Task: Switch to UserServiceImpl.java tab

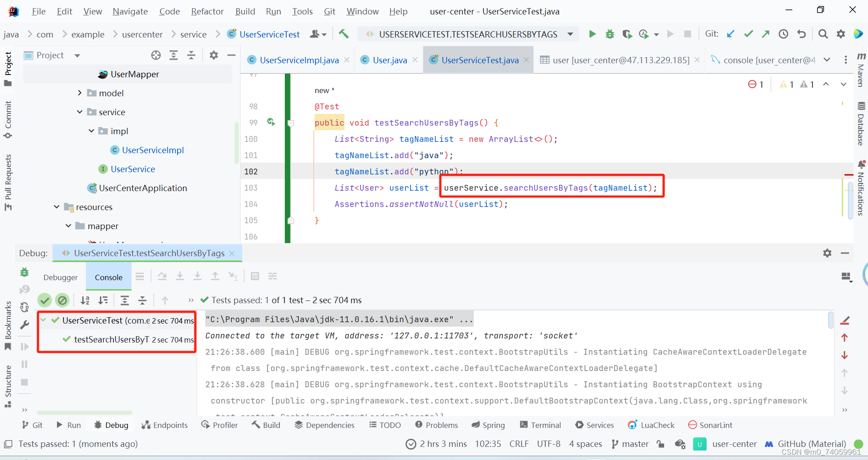Action: pos(299,60)
